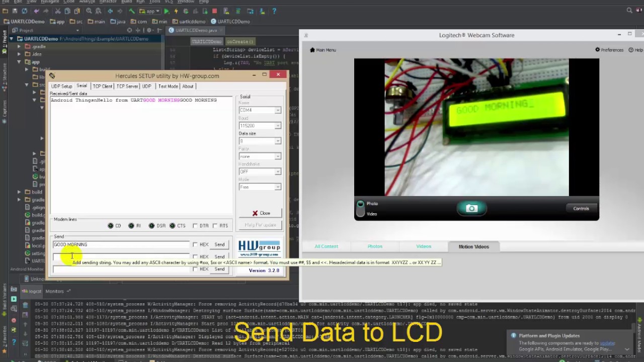Click the Help question mark icon
The width and height of the screenshot is (644, 362).
(274, 11)
